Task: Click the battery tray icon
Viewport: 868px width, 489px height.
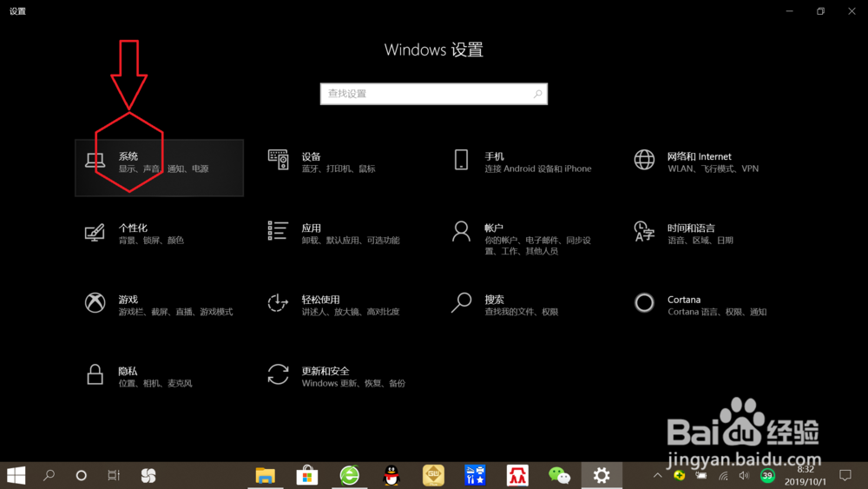Action: (701, 475)
